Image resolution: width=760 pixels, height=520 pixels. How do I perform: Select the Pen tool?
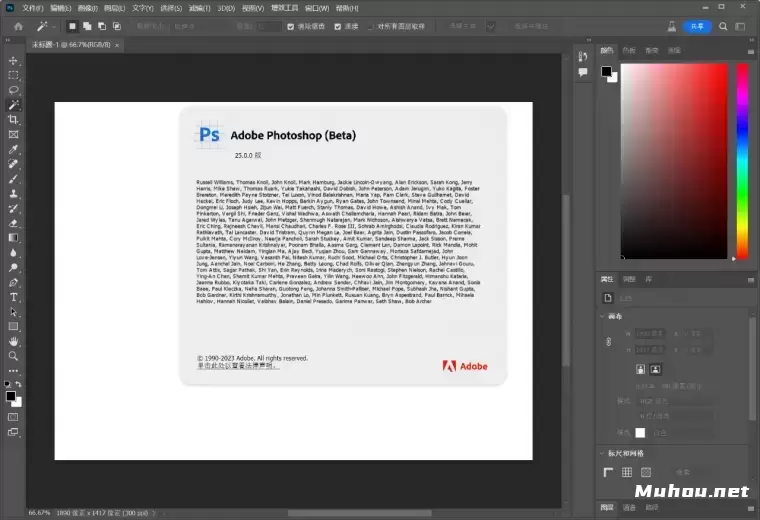pyautogui.click(x=13, y=282)
